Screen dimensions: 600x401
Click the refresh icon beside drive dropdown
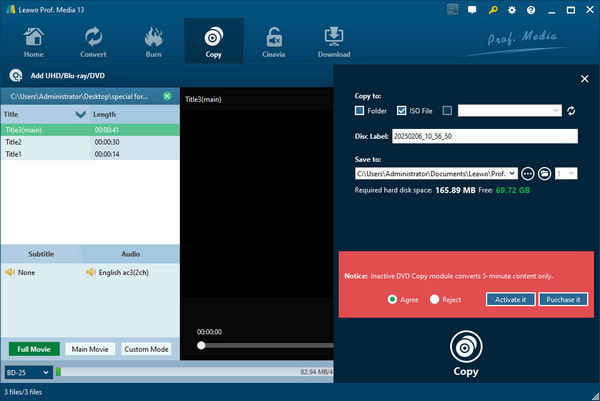[x=571, y=111]
